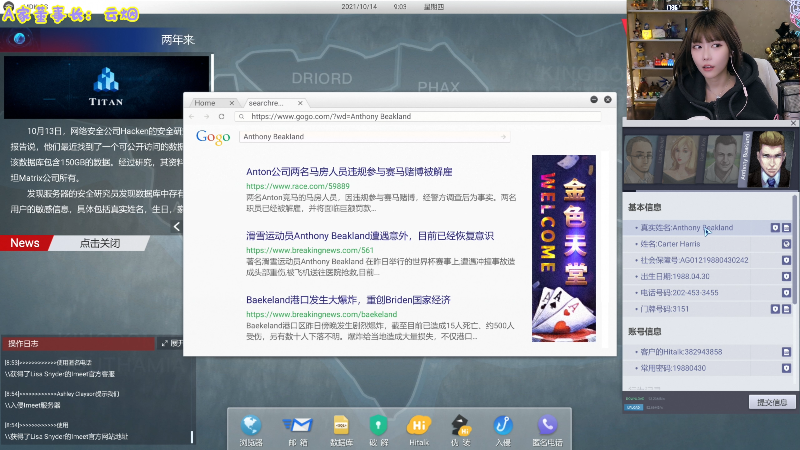
Task: Select 出生日期:1988.04.30 row
Action: [x=708, y=277]
